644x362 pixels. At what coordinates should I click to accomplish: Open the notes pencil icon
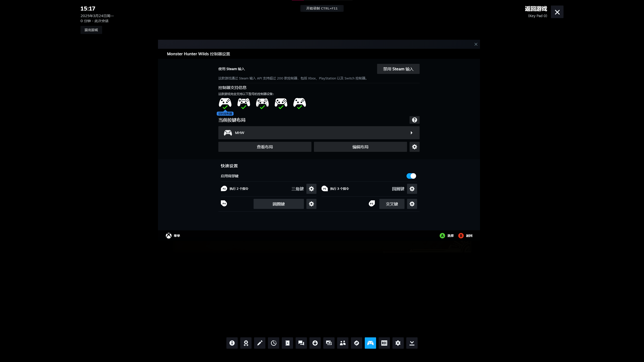260,343
